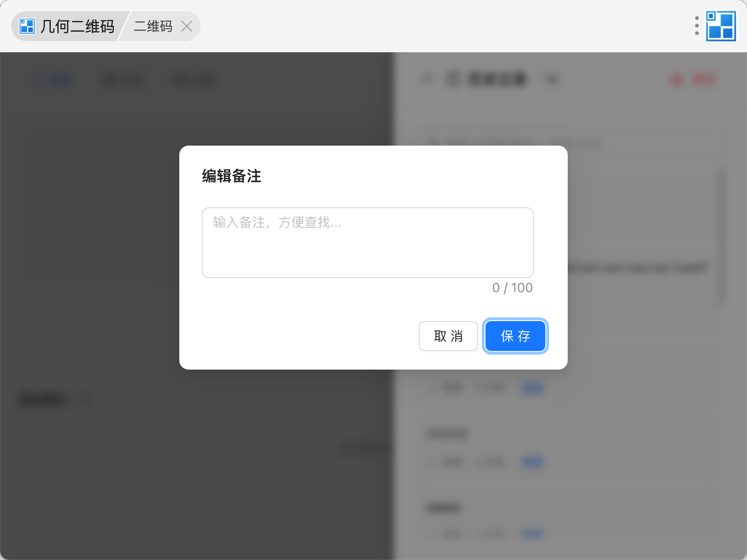Save the note with 保存 button

pyautogui.click(x=515, y=336)
